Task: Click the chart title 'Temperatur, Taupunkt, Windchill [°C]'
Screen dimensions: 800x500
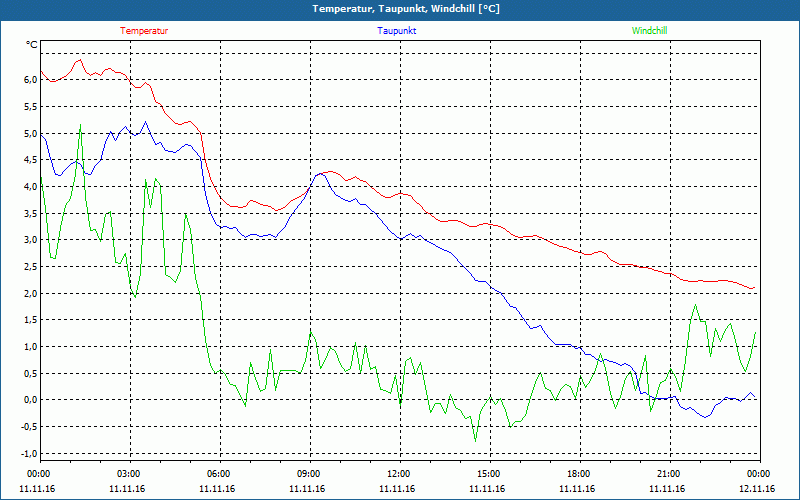Action: [x=406, y=9]
